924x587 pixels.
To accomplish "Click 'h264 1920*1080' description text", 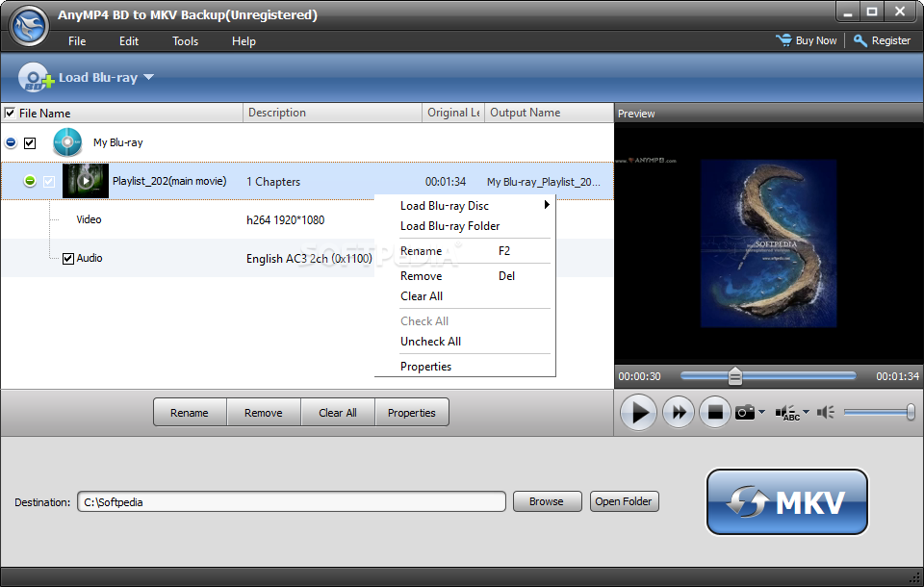I will pos(285,219).
